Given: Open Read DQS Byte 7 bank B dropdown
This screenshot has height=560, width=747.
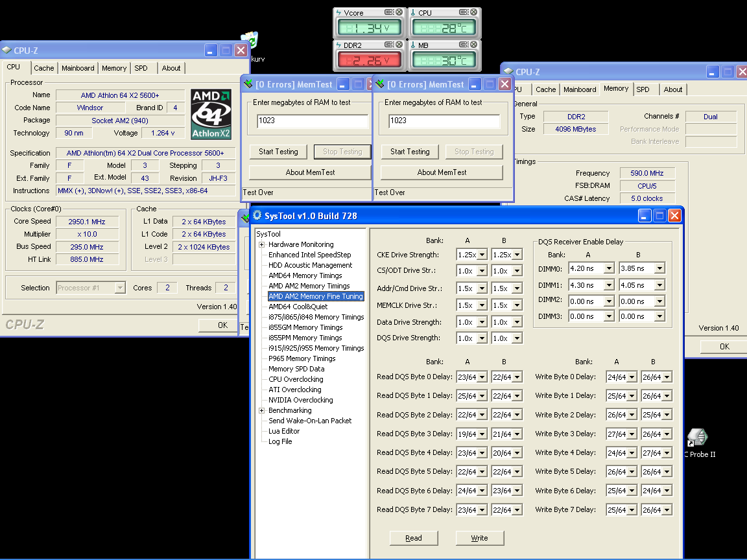Looking at the screenshot, I should point(517,510).
